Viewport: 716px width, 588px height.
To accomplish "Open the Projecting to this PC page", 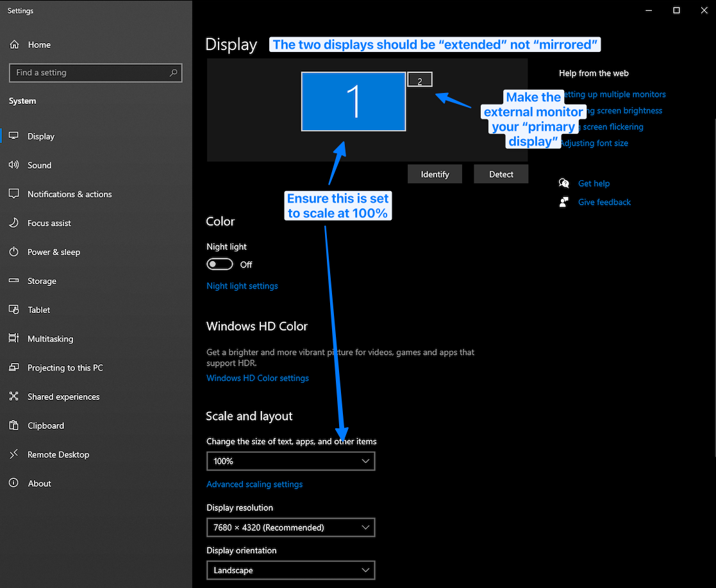I will (x=65, y=368).
